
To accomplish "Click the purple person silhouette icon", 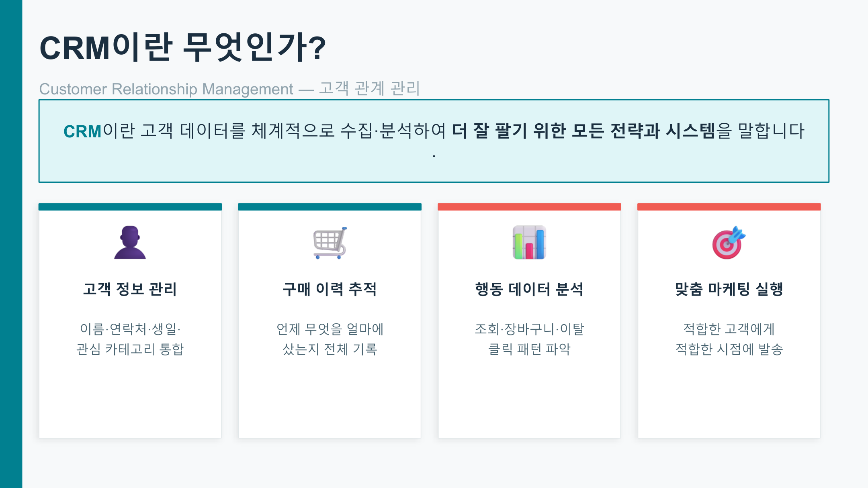I will point(130,242).
